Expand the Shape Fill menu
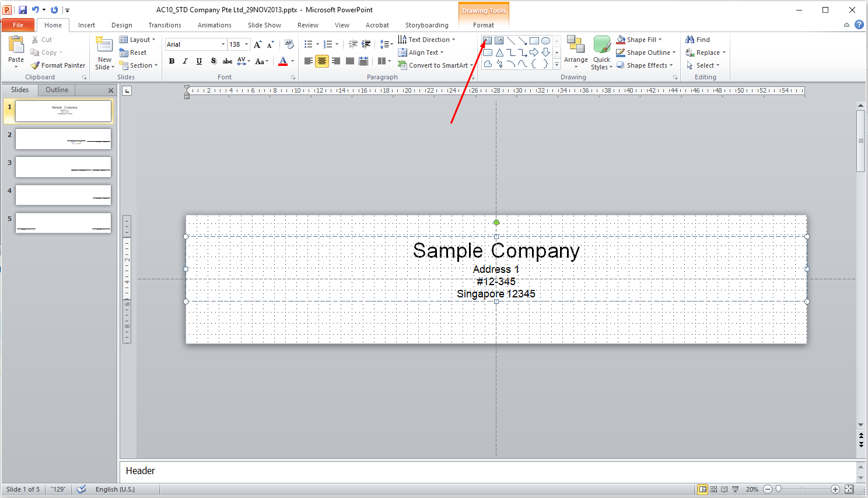This screenshot has width=868, height=498. tap(639, 40)
